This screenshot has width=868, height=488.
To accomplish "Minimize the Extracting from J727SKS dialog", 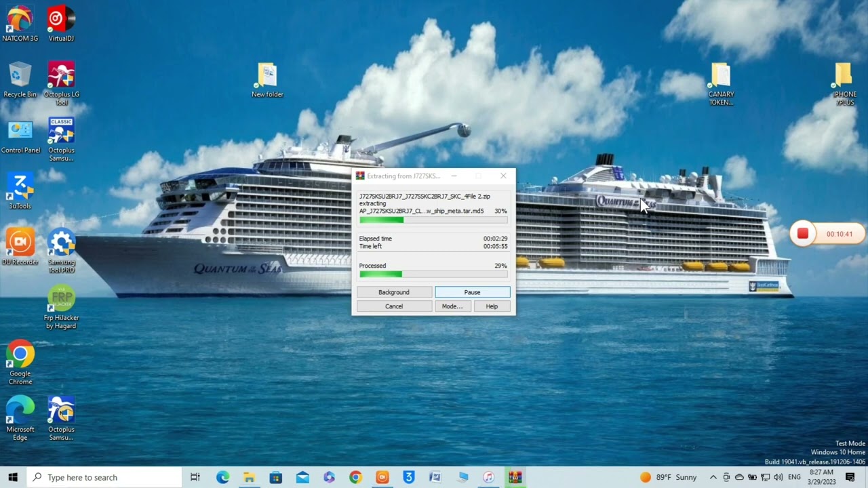I will point(454,176).
